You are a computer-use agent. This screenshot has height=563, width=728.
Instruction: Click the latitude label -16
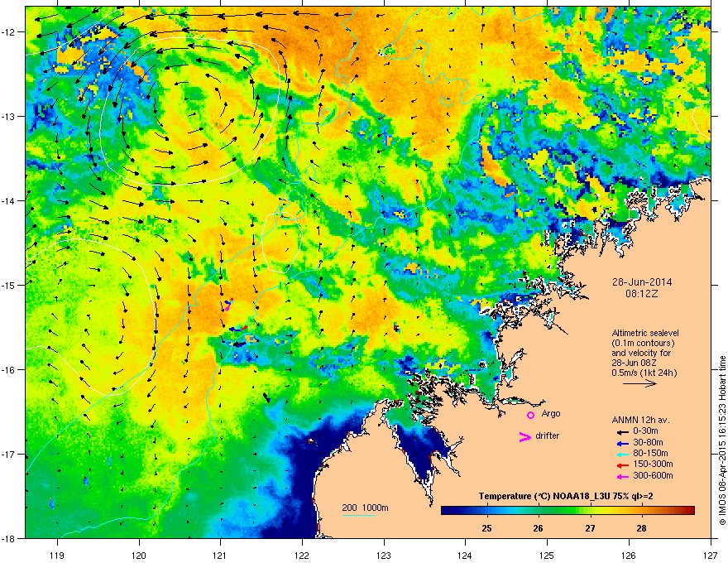(x=9, y=370)
